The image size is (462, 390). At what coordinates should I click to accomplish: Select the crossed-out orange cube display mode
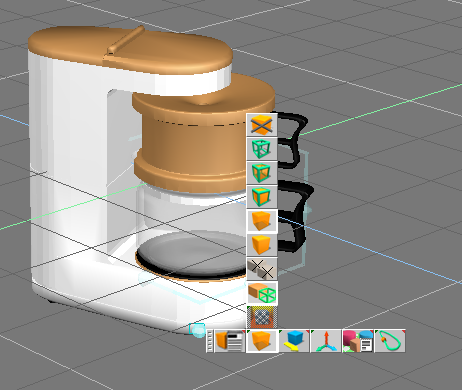pos(262,125)
